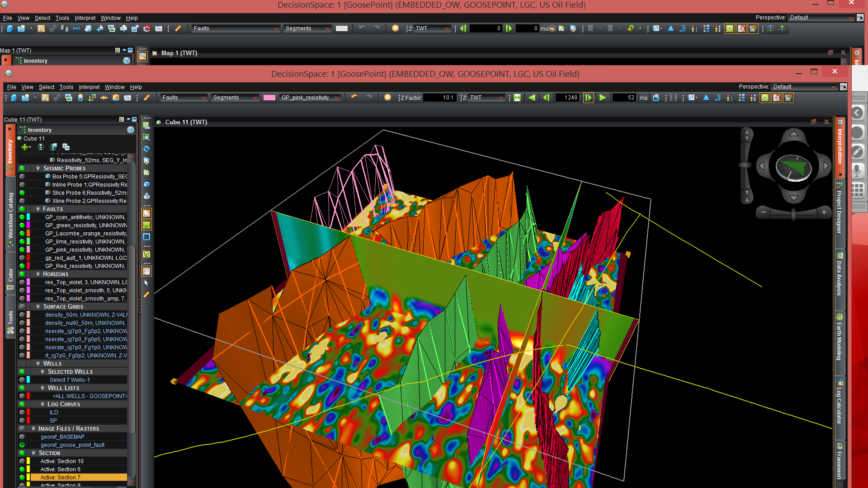This screenshot has height=488, width=868.
Task: Click the pink fault color swatch
Action: pyautogui.click(x=269, y=98)
